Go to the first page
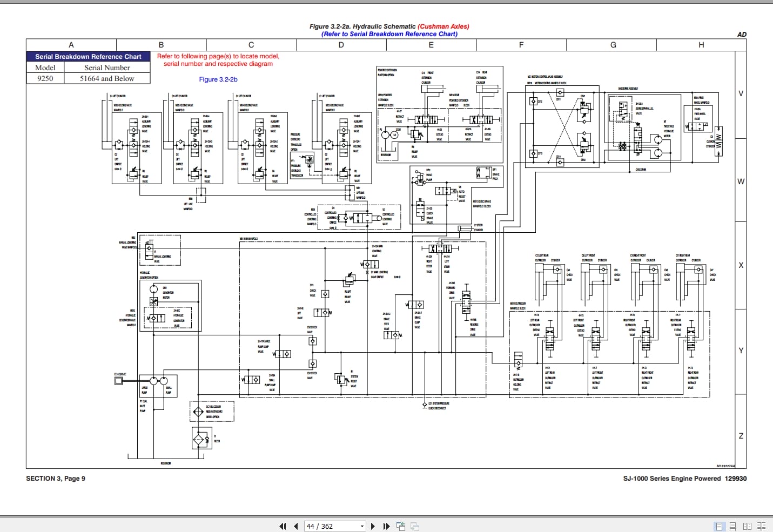Screen dimensions: 773x532 pyautogui.click(x=283, y=526)
